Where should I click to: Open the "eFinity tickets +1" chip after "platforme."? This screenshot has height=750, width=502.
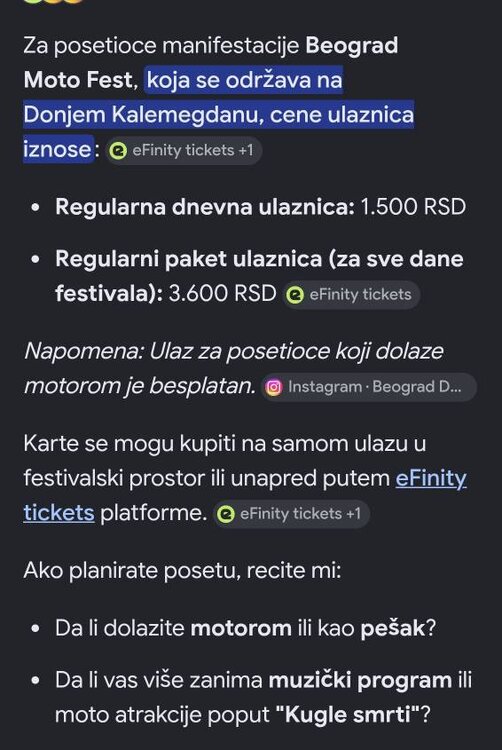pyautogui.click(x=291, y=514)
